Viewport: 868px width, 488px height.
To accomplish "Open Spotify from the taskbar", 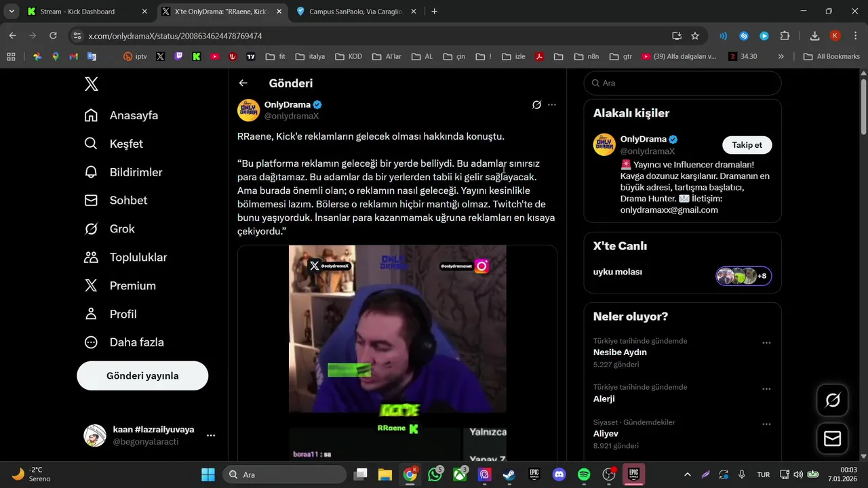I will pyautogui.click(x=584, y=474).
